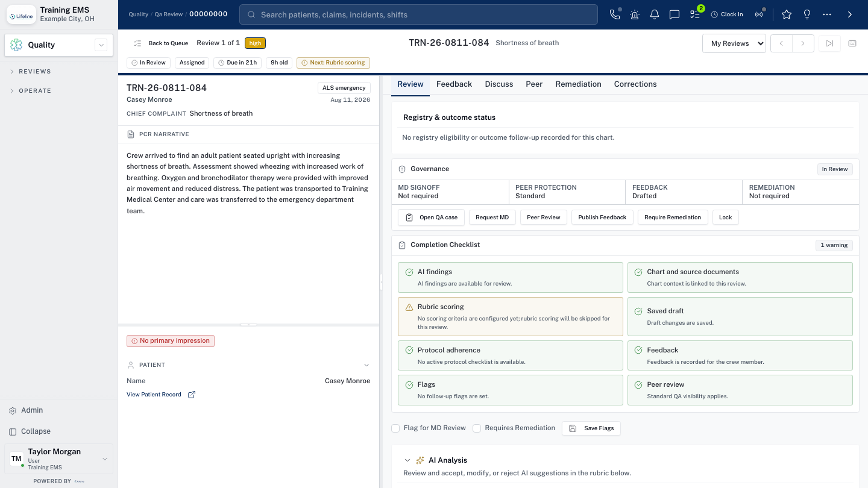Click the Next: Rubric scoring badge
868x488 pixels.
point(333,63)
